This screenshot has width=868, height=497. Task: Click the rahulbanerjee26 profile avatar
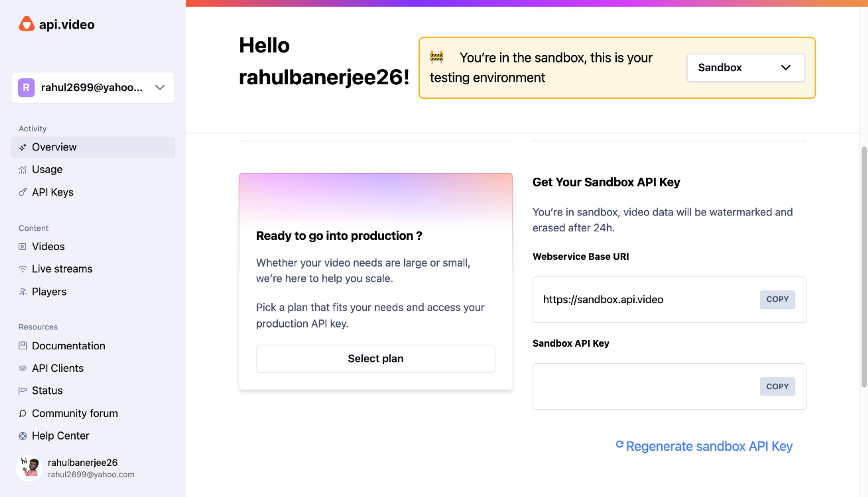29,468
